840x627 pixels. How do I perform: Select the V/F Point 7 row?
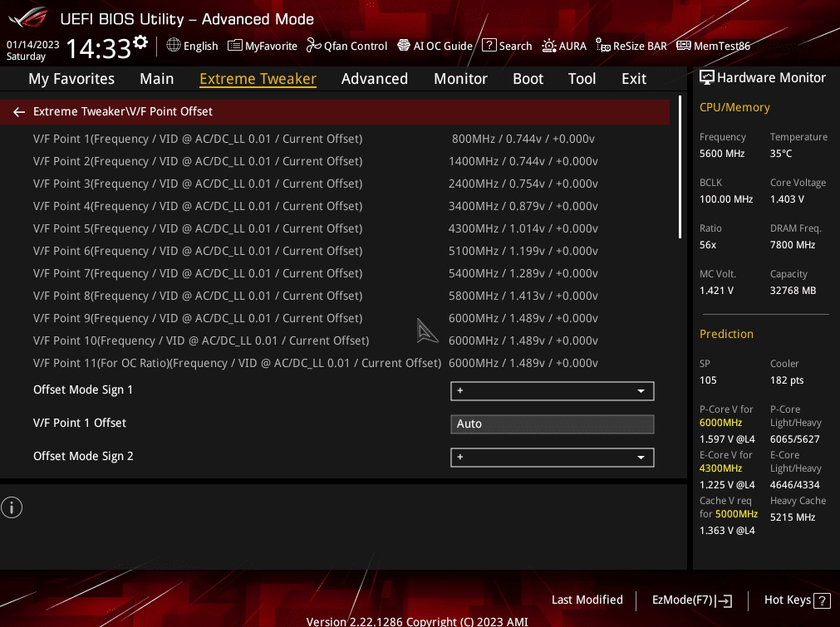click(x=335, y=273)
